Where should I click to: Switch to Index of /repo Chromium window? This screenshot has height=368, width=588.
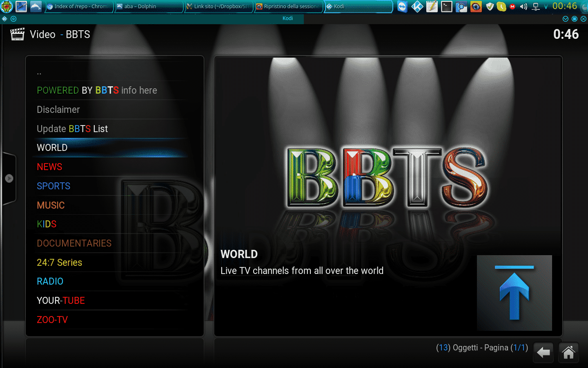(x=78, y=7)
